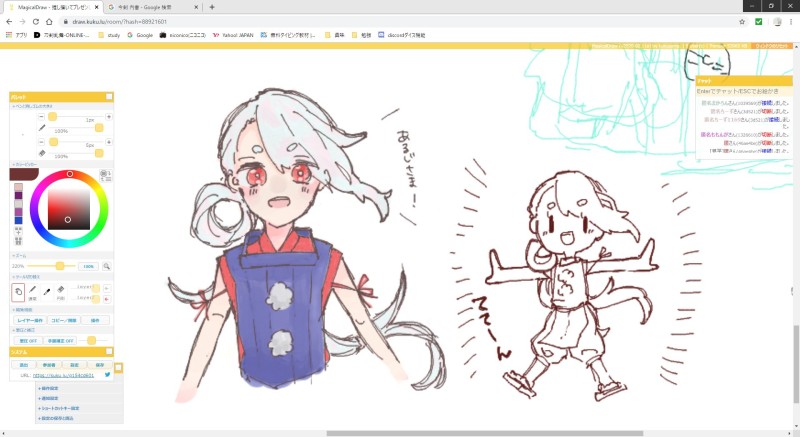Expand save and load settings entry

pyautogui.click(x=56, y=418)
